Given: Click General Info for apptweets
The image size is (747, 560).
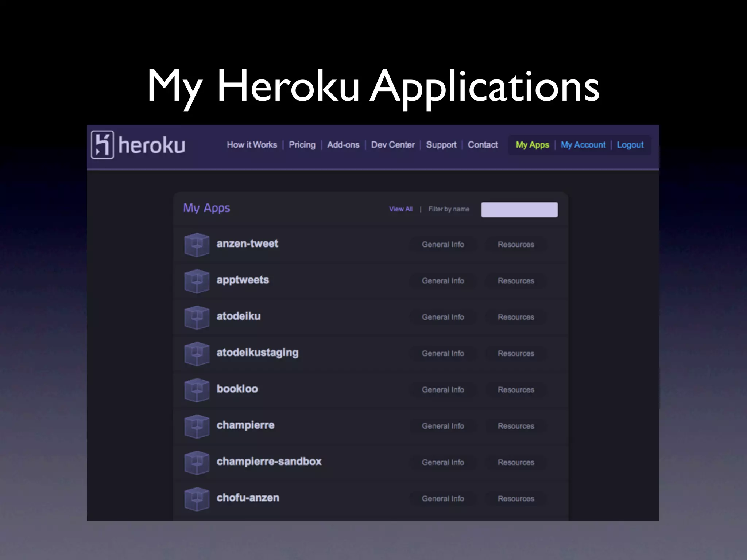Looking at the screenshot, I should click(443, 281).
